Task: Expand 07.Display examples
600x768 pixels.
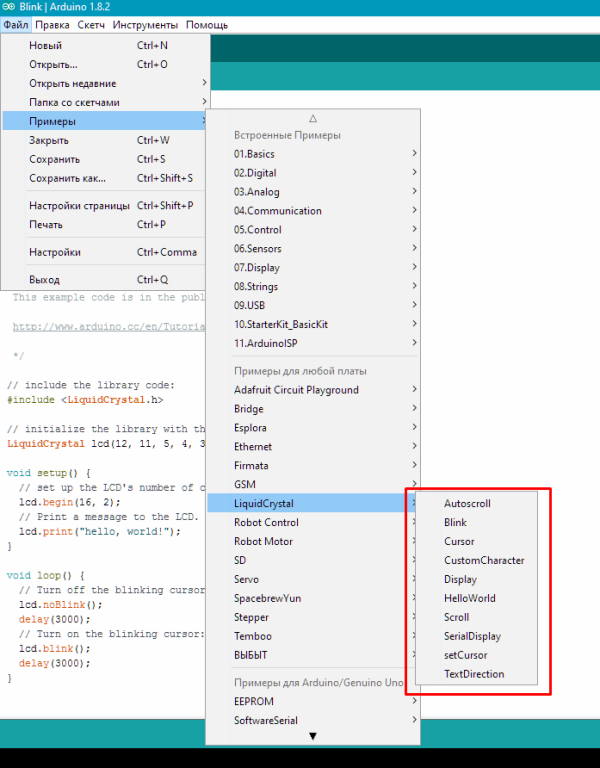Action: tap(313, 268)
